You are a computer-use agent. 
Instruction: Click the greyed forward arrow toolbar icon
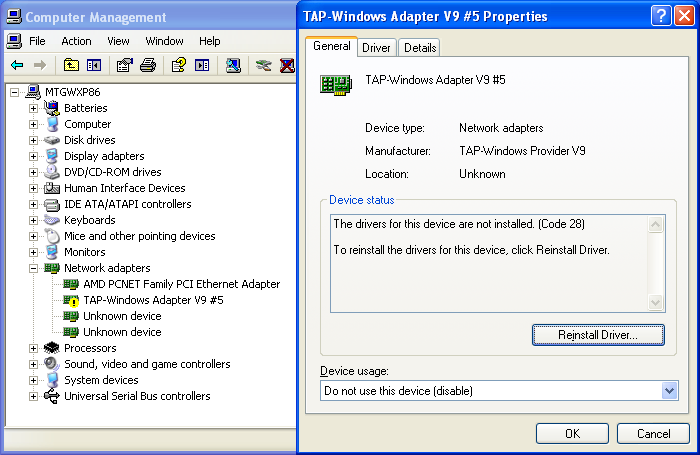[40, 66]
